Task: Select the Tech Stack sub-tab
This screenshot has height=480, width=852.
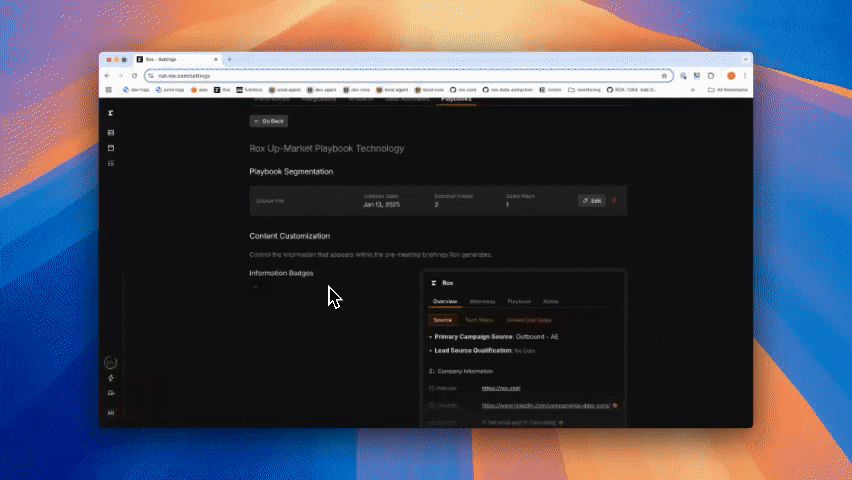Action: click(478, 320)
